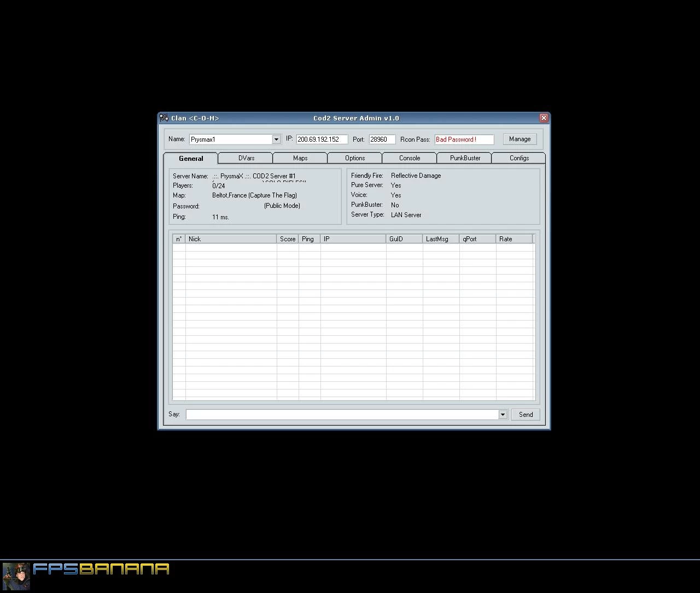The width and height of the screenshot is (700, 593).
Task: Click the 'Reflective Damage' friendly fire value
Action: pyautogui.click(x=416, y=176)
